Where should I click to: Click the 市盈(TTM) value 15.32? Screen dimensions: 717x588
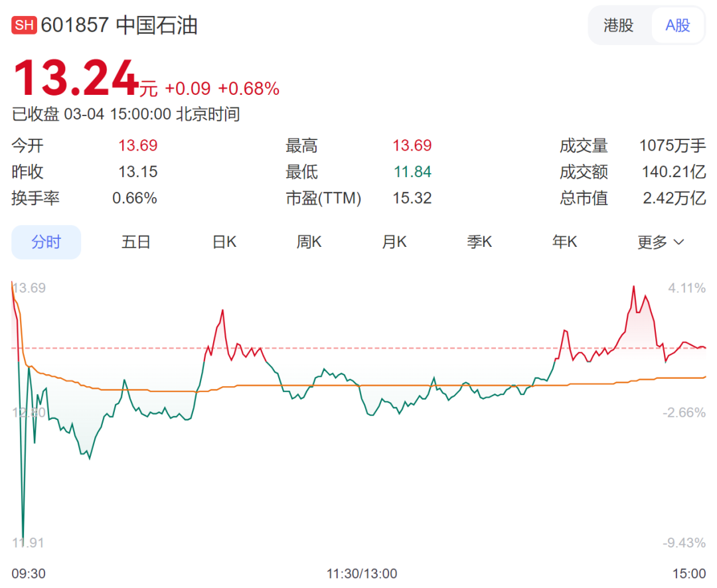point(412,198)
